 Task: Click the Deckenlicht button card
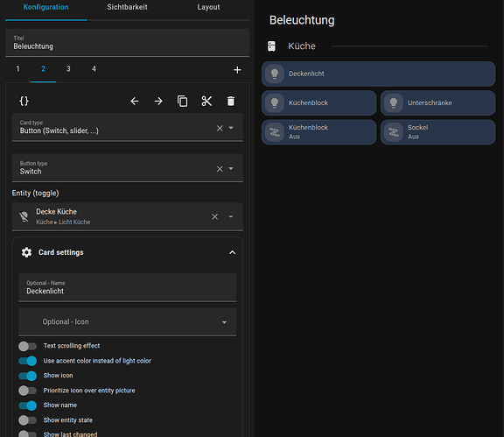[378, 74]
